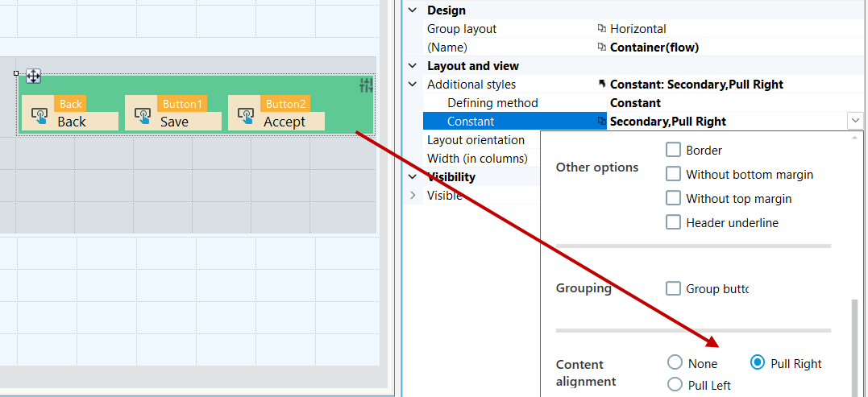The width and height of the screenshot is (868, 397).
Task: Select the Back button touch icon
Action: (39, 116)
